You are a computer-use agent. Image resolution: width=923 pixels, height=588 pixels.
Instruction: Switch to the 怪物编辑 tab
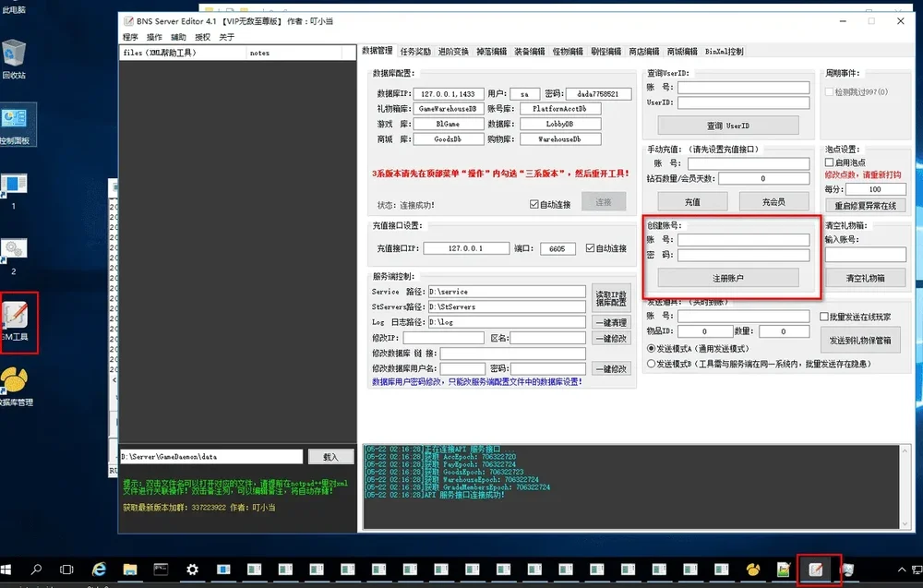(x=568, y=52)
